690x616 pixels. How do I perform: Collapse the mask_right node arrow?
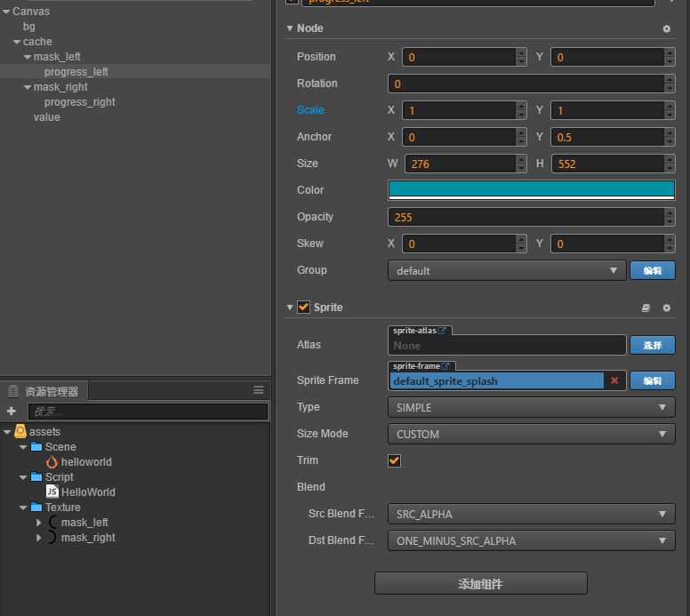tap(28, 87)
